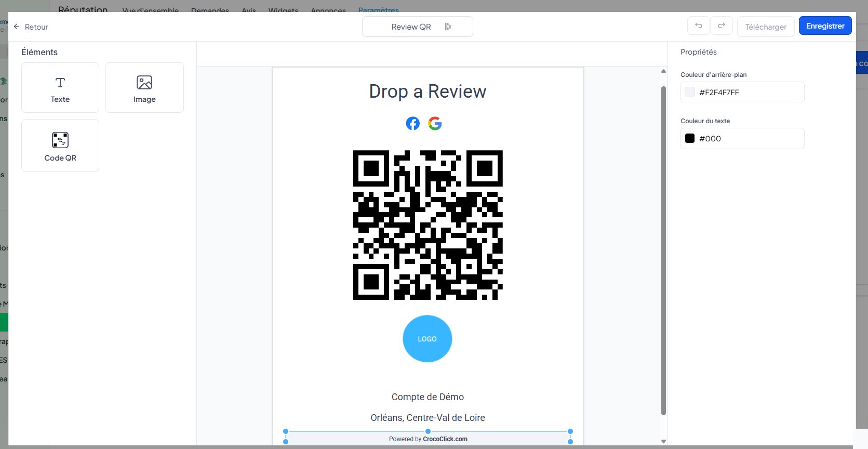The image size is (868, 449).
Task: Click Enregistrer to save
Action: click(x=825, y=26)
